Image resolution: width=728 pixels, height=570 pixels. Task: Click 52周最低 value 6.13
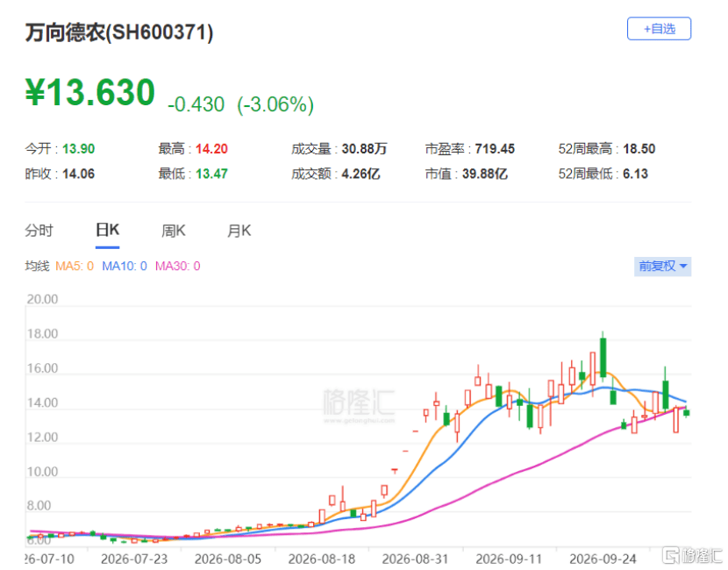click(x=636, y=174)
